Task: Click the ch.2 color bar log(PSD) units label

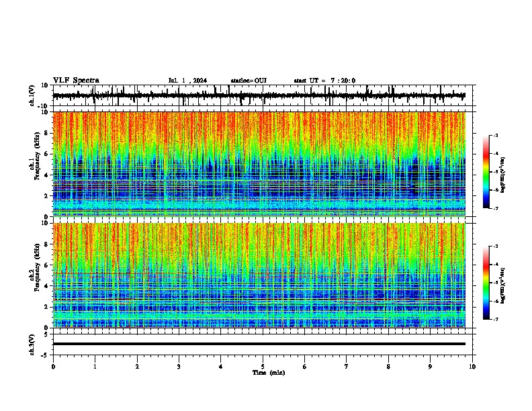Action: click(502, 285)
